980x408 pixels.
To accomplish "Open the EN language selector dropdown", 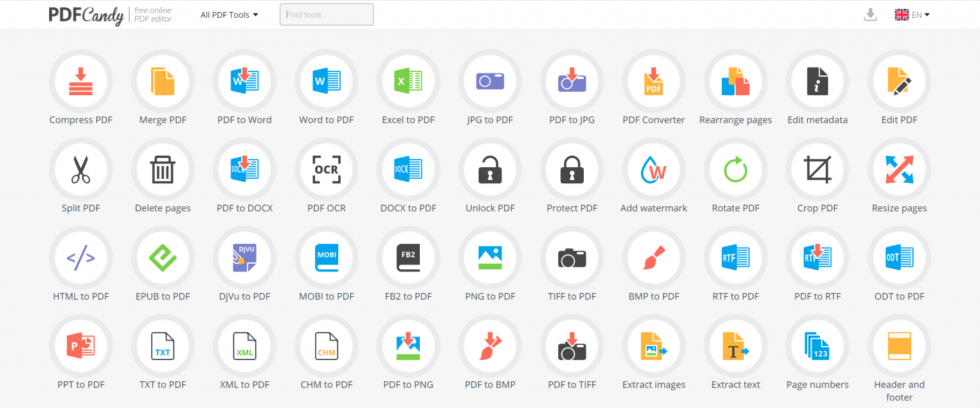I will [x=912, y=15].
